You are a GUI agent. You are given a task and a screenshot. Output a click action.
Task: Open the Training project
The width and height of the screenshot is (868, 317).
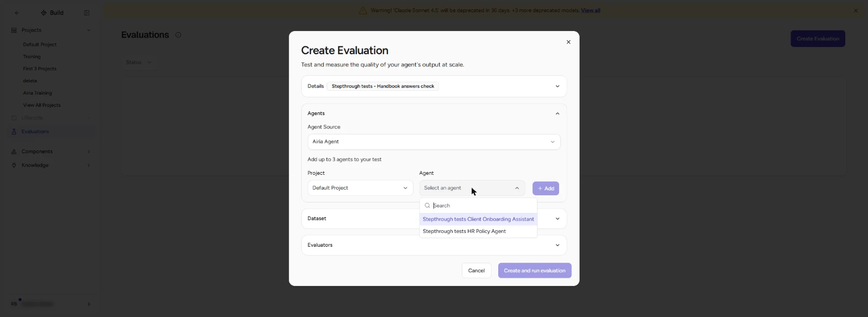32,56
